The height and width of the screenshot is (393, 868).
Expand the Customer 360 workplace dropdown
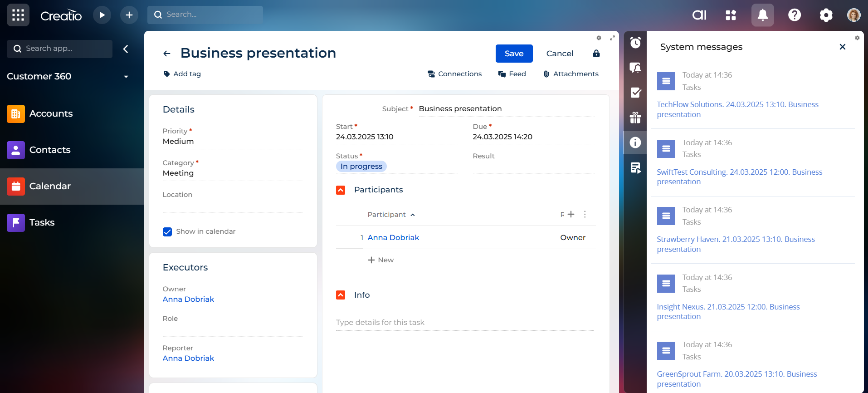point(126,77)
